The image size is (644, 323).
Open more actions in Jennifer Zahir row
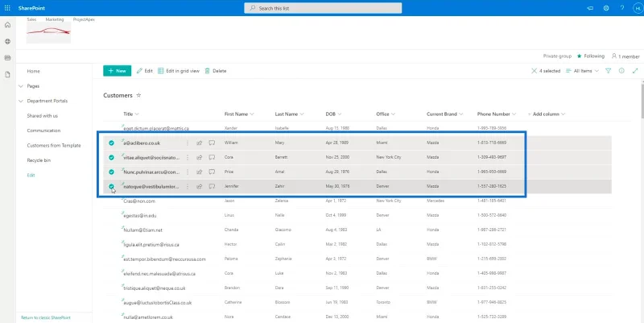[x=188, y=186]
